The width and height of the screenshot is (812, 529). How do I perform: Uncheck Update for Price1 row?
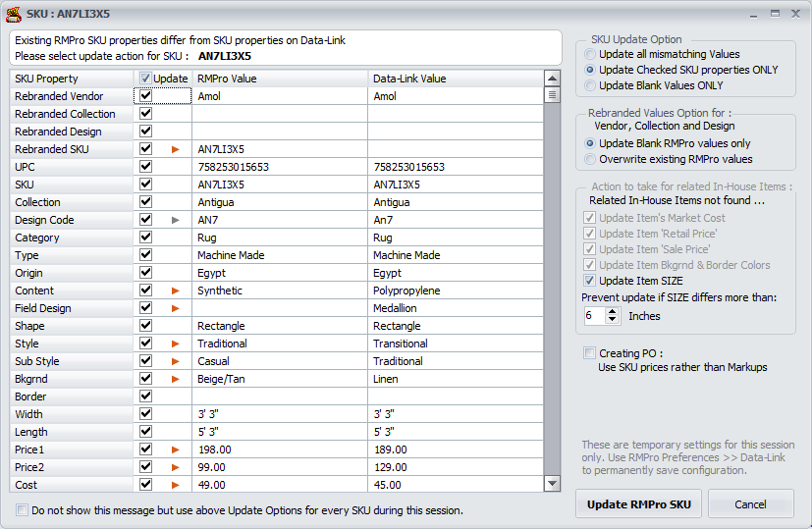click(146, 450)
